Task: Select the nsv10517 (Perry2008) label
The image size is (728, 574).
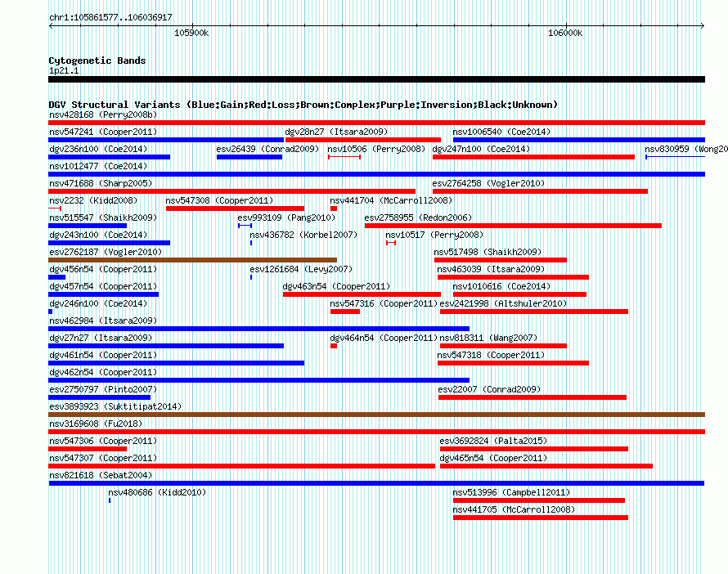Action: 434,235
